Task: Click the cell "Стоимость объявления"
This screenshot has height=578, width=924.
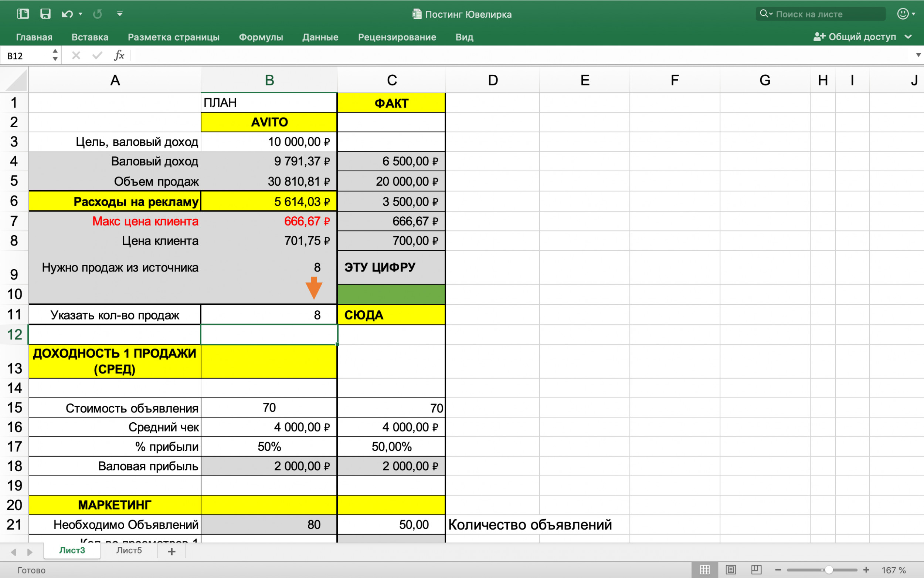Action: tap(115, 408)
